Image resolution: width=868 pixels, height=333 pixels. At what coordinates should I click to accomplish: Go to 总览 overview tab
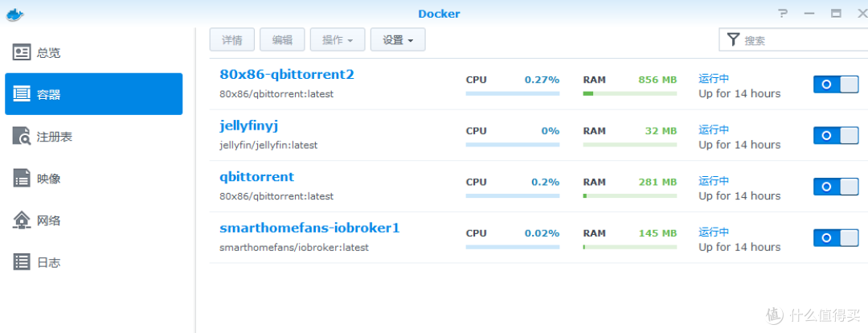(93, 53)
